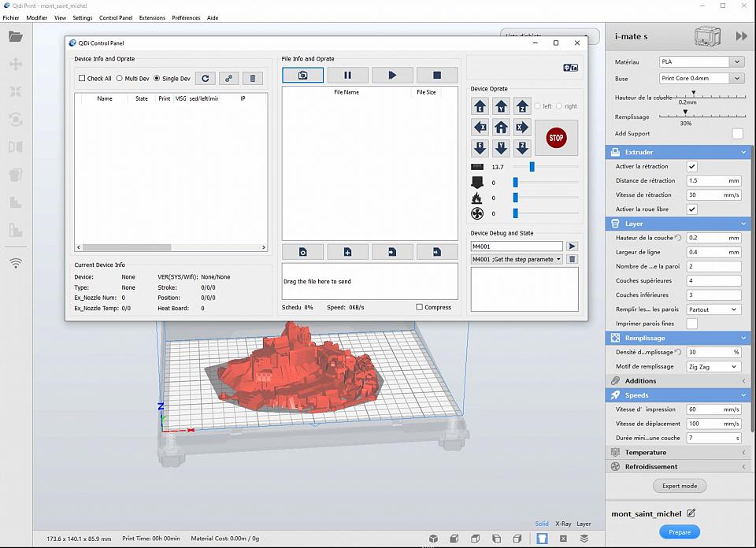
Task: Open the Settings menu
Action: coord(83,18)
